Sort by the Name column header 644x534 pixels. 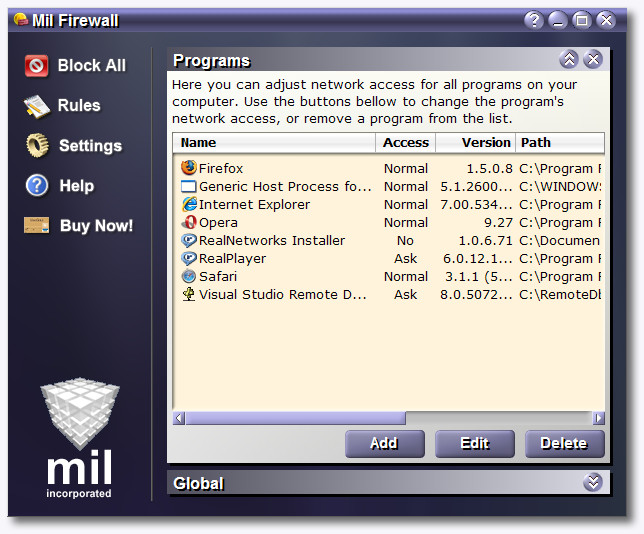(274, 143)
